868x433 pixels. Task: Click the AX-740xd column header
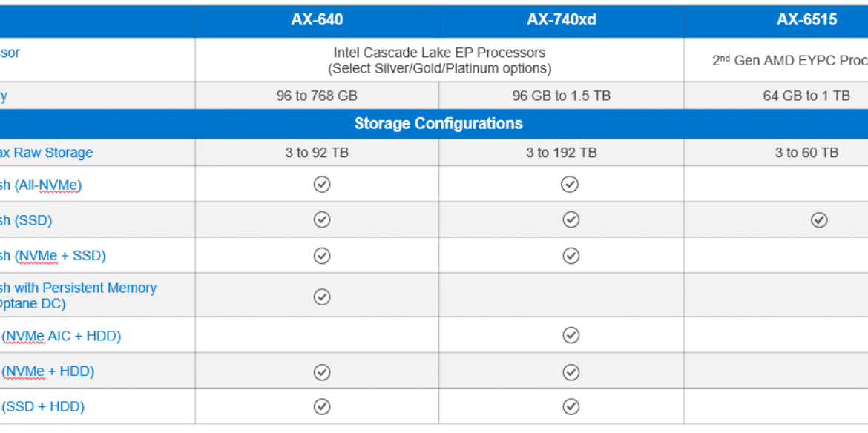(562, 21)
